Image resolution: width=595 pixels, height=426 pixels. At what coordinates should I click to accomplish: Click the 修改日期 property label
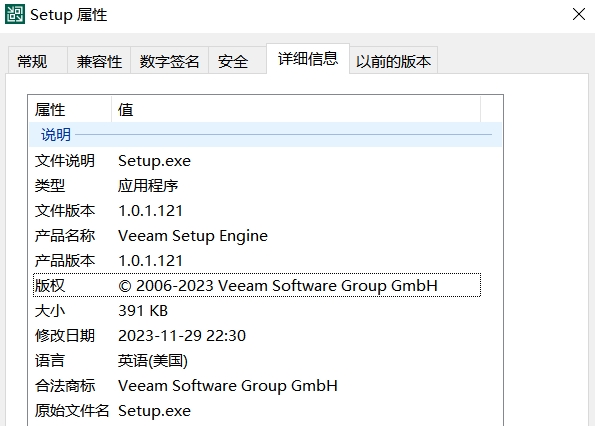pyautogui.click(x=65, y=336)
